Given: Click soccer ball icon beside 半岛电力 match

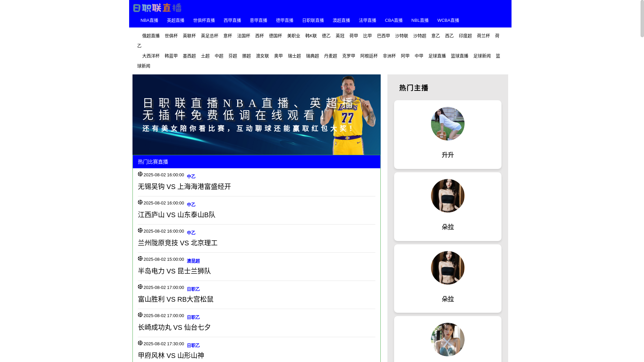Looking at the screenshot, I should point(140,258).
